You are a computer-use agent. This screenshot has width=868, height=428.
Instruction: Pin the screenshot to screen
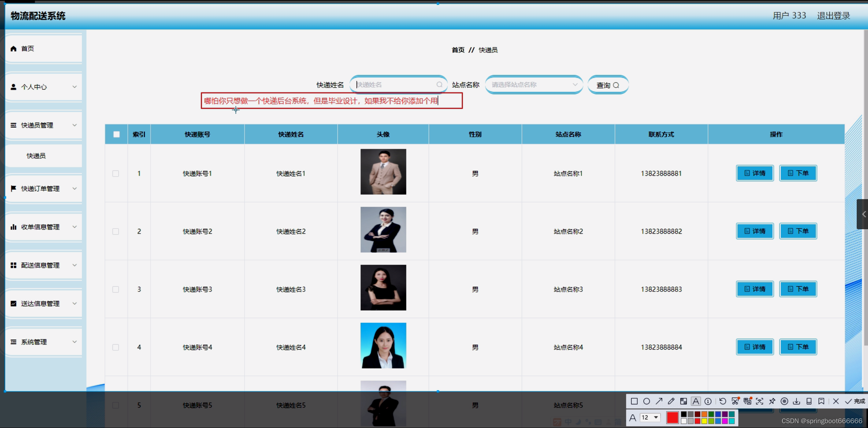(x=772, y=401)
